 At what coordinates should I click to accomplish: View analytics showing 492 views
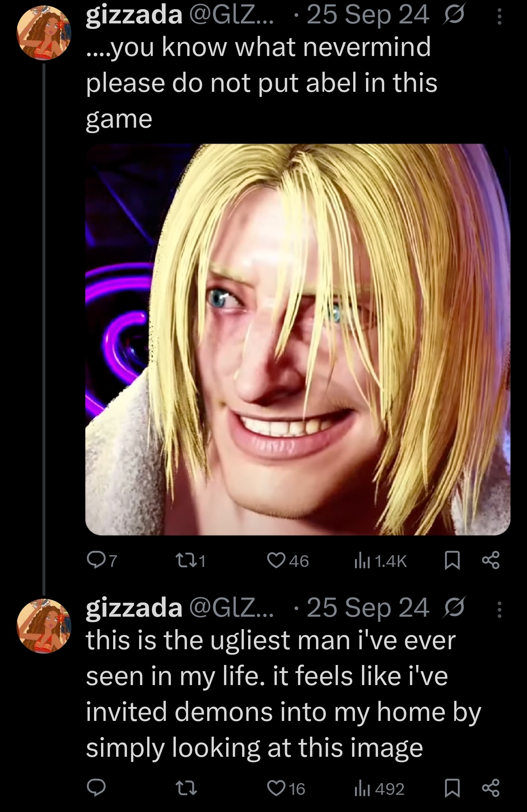(x=379, y=788)
